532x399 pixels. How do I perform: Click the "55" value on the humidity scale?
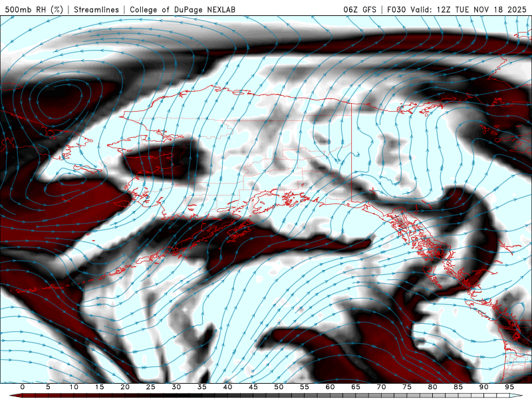pyautogui.click(x=305, y=387)
